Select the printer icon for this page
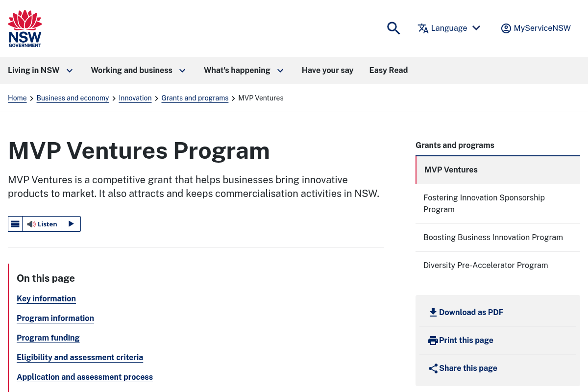 pos(433,340)
